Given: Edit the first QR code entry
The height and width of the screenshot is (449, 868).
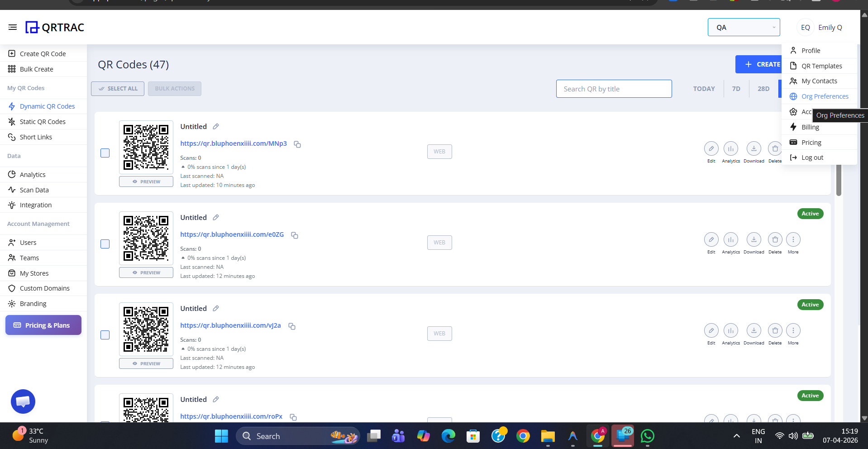Looking at the screenshot, I should coord(711,149).
